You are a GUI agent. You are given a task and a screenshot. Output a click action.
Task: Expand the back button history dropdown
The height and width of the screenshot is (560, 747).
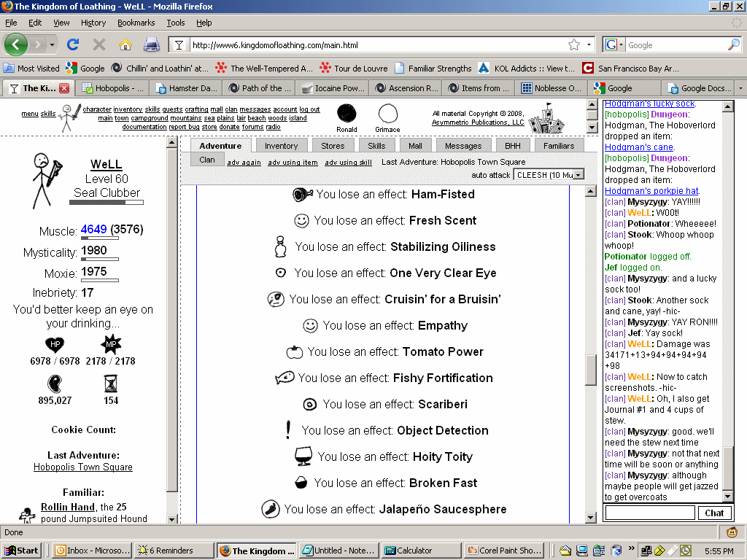click(x=53, y=44)
